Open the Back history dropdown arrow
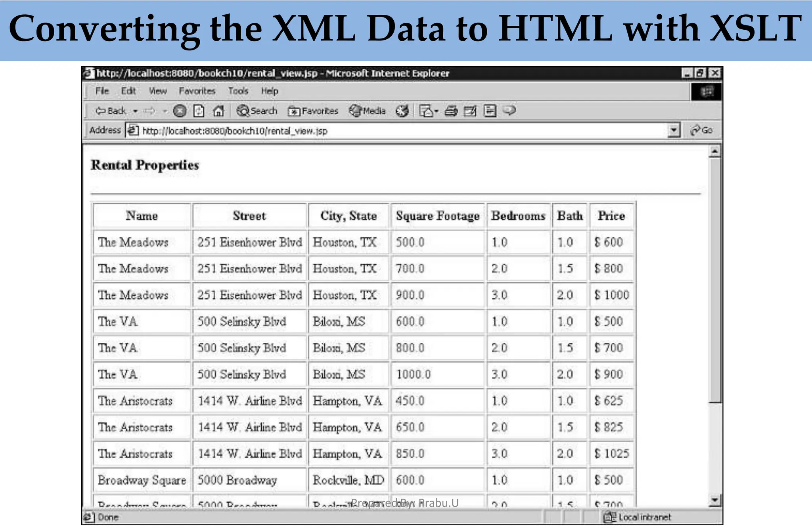 tap(135, 111)
